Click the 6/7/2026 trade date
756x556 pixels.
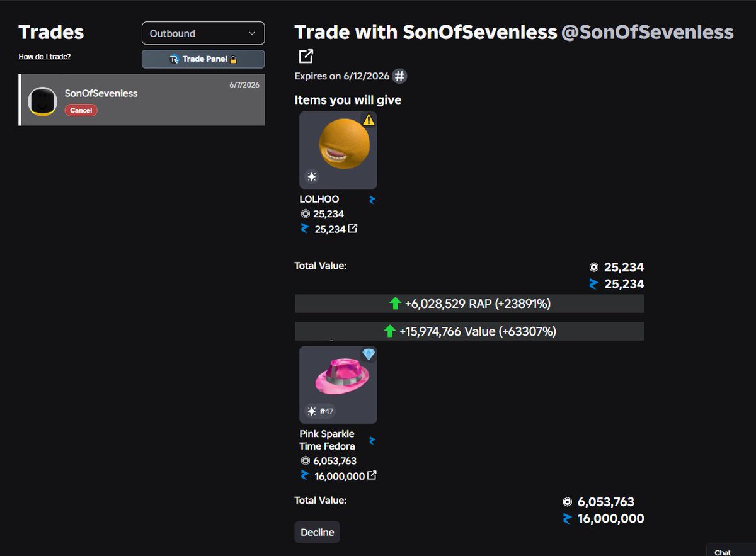244,85
